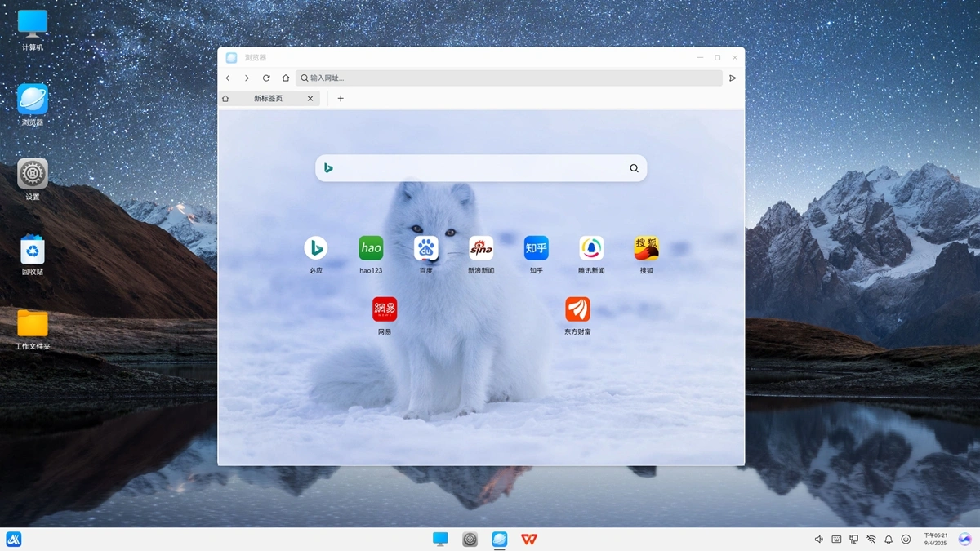Add a new browser tab
Image resolution: width=980 pixels, height=551 pixels.
(341, 99)
